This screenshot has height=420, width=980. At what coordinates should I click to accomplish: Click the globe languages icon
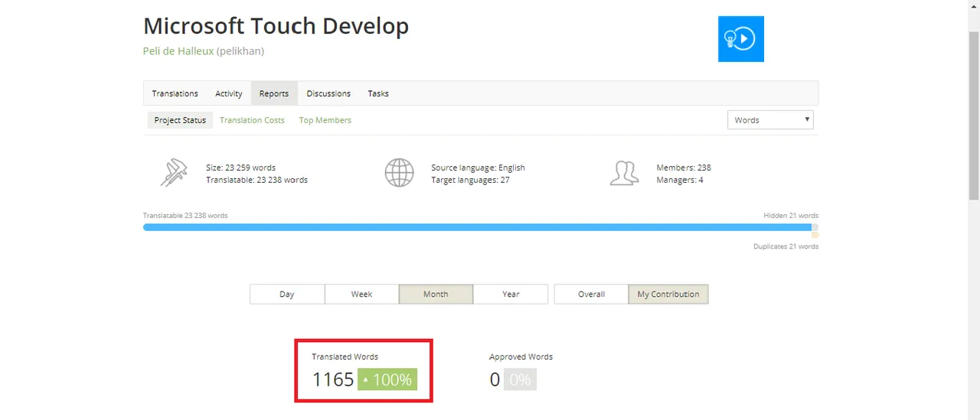(399, 173)
